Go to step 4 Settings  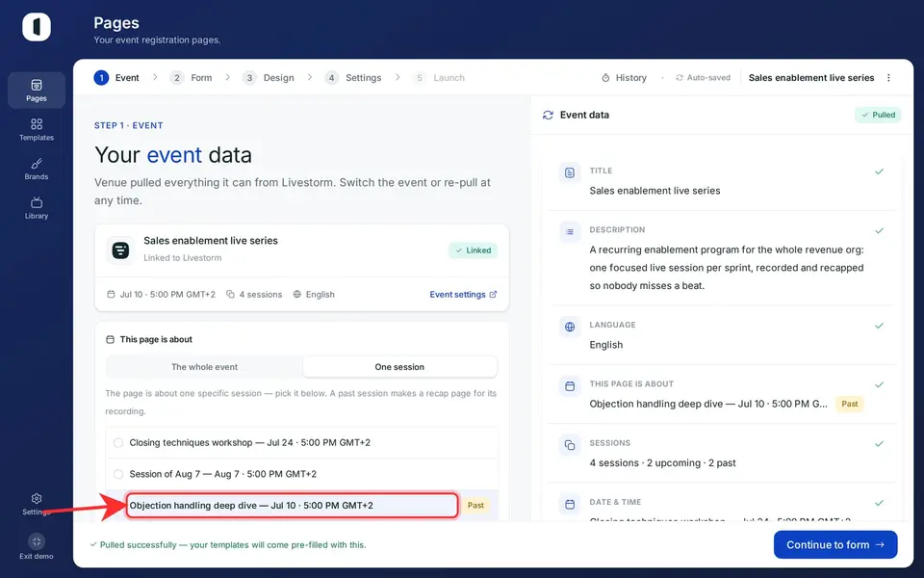tap(353, 78)
